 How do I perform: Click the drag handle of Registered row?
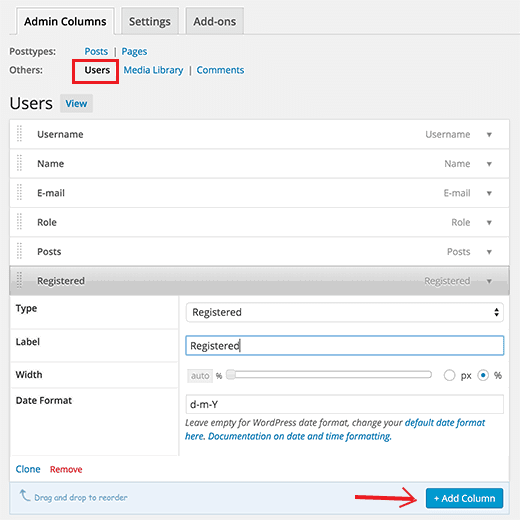pyautogui.click(x=19, y=280)
